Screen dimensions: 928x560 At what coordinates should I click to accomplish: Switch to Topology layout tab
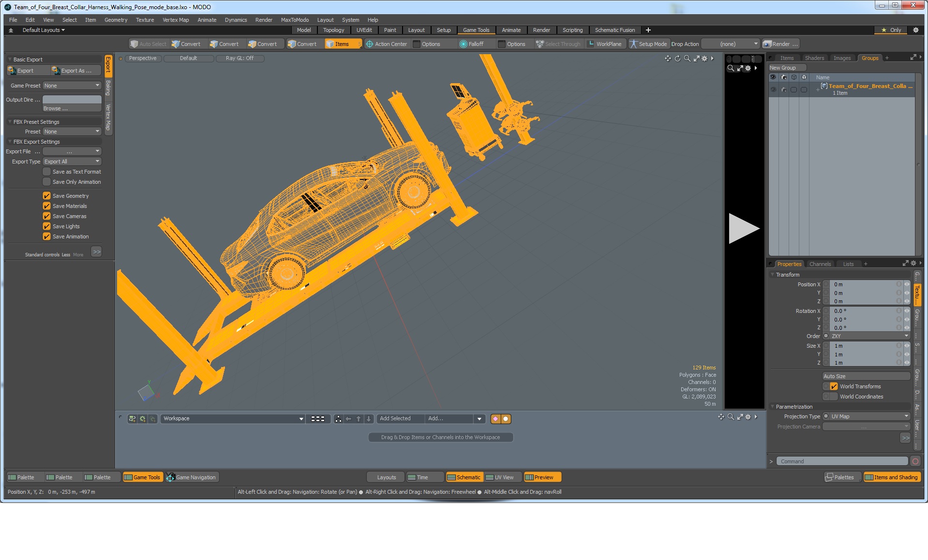pos(333,30)
